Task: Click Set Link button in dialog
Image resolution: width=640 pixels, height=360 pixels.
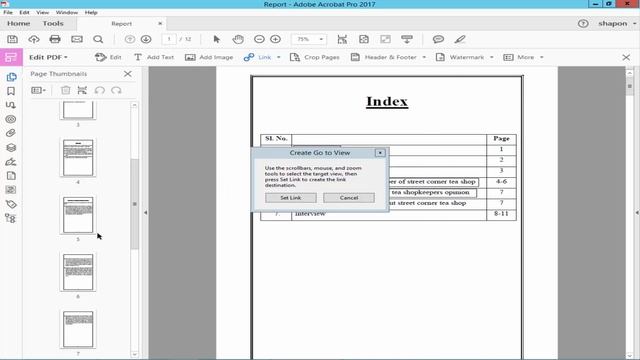Action: 291,198
